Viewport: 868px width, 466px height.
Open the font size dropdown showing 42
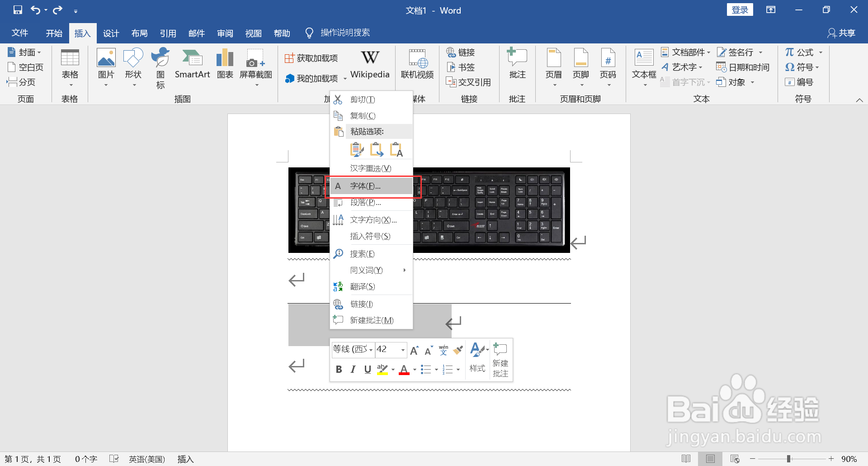click(x=403, y=350)
